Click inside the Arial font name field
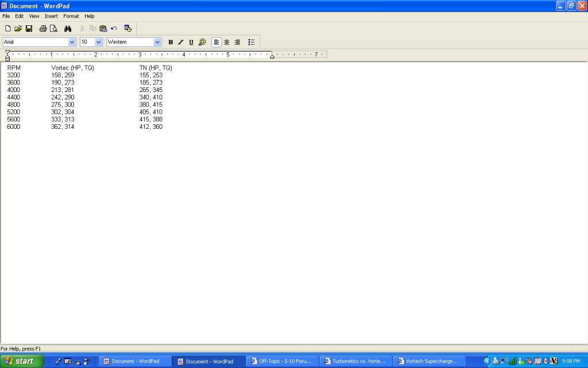The height and width of the screenshot is (368, 588). point(36,42)
